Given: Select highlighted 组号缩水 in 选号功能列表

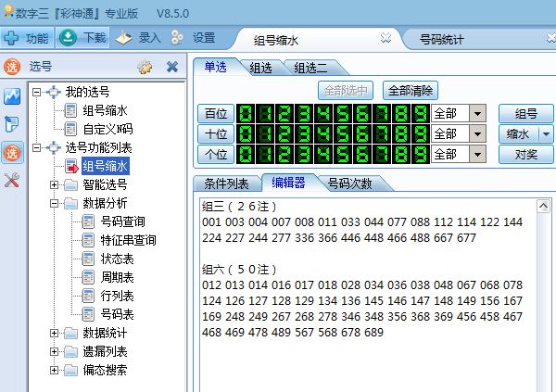Looking at the screenshot, I should coord(106,166).
